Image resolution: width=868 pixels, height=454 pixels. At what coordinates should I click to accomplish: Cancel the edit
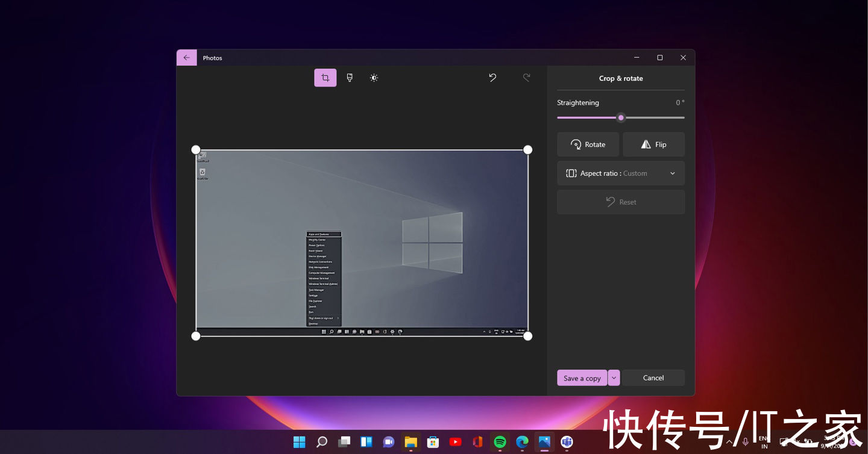[x=653, y=378]
